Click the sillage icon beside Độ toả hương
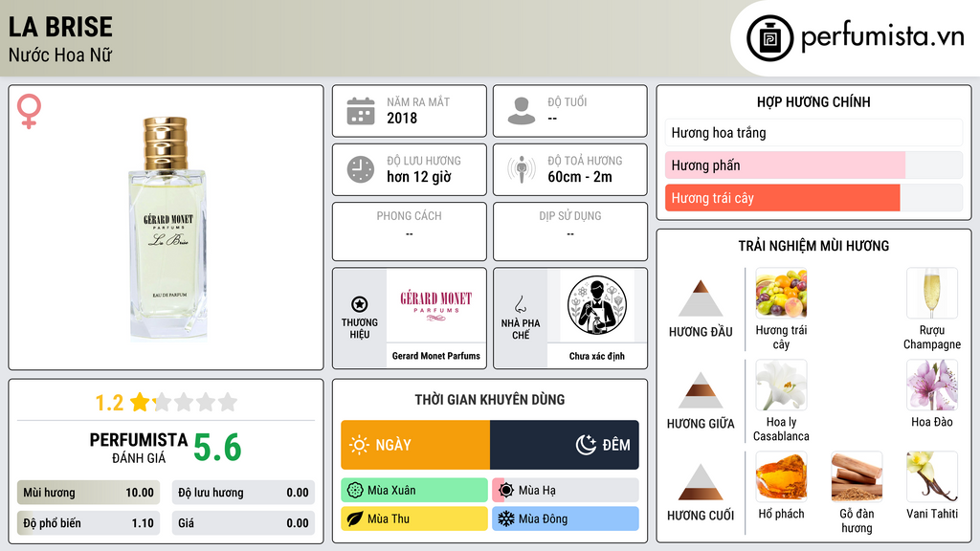Viewport: 980px width, 551px height. 522,169
